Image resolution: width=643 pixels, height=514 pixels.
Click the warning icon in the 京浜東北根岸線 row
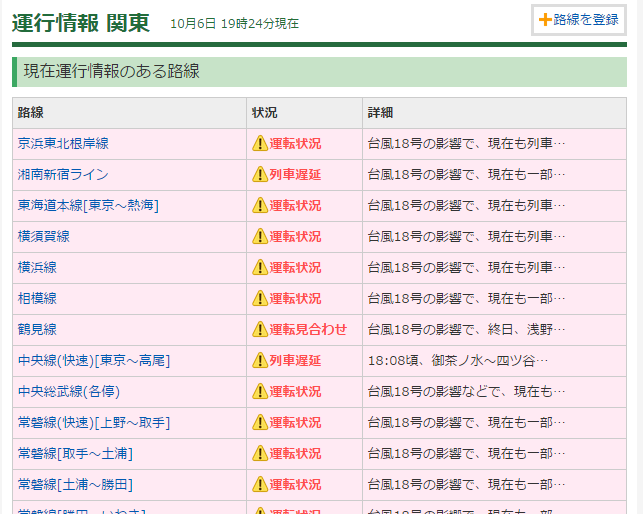click(x=260, y=144)
